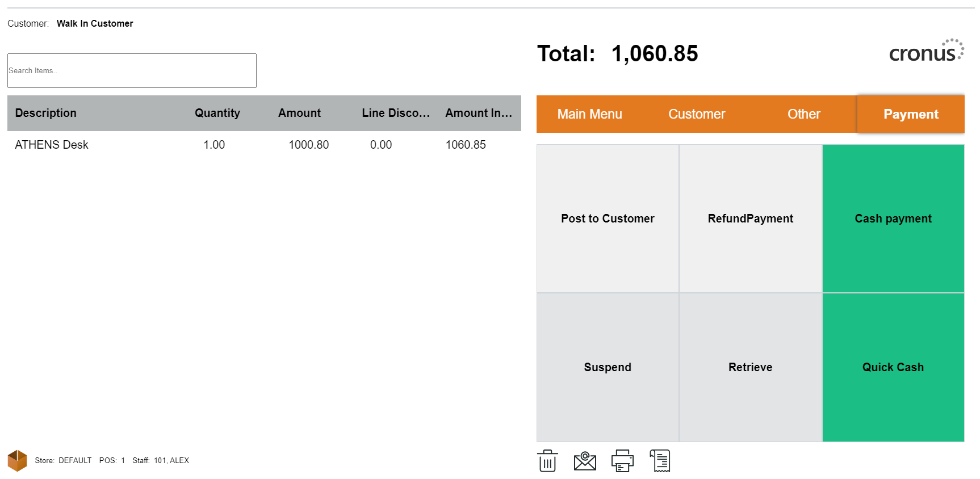
Task: Select the ATHENS Desk line item
Action: coord(52,145)
